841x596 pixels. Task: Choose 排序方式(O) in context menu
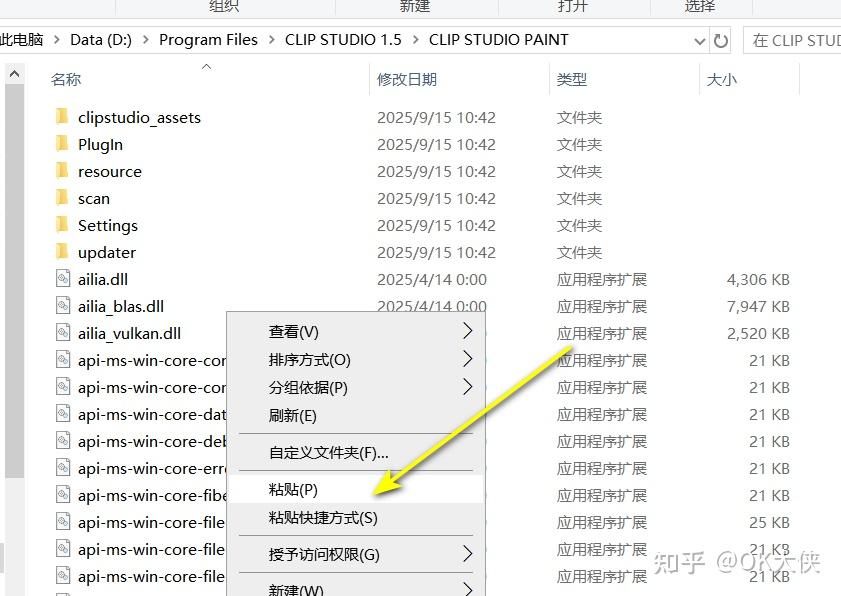coord(356,359)
